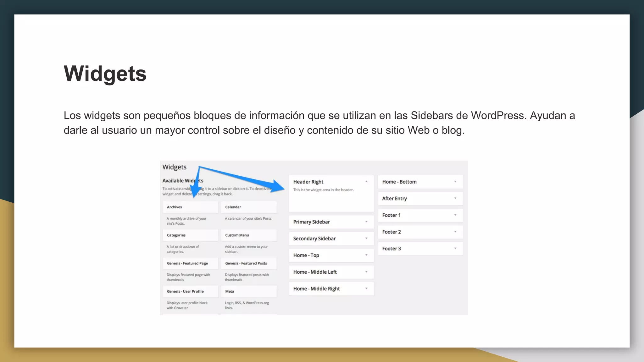The width and height of the screenshot is (644, 362).
Task: Select the Archives widget
Action: coord(191,207)
